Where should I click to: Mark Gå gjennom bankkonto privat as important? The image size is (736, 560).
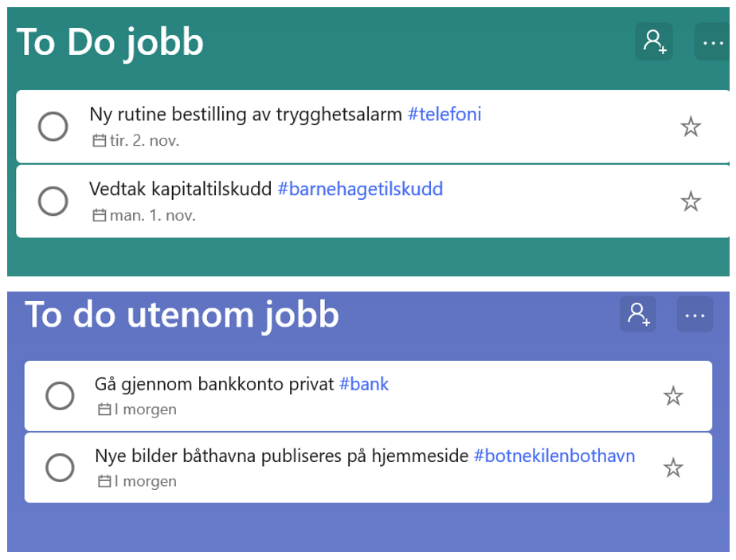[674, 396]
